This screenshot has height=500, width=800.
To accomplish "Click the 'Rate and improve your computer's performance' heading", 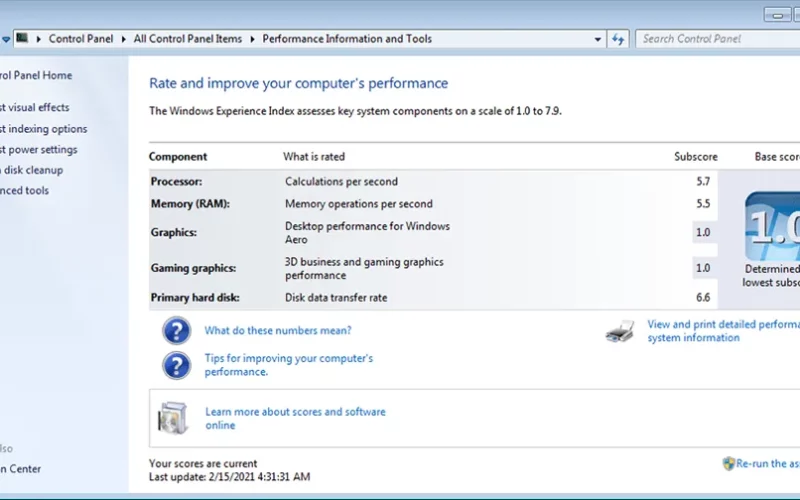I will click(x=298, y=83).
